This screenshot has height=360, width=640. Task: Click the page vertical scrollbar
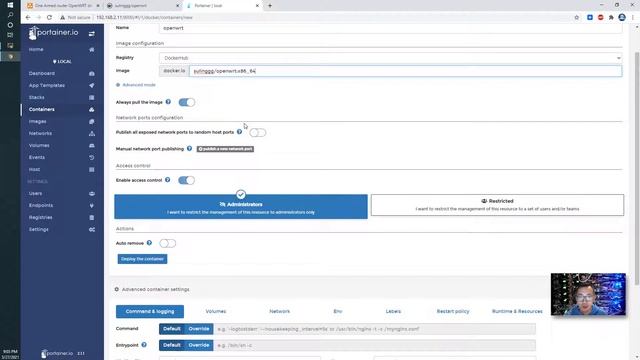637,169
